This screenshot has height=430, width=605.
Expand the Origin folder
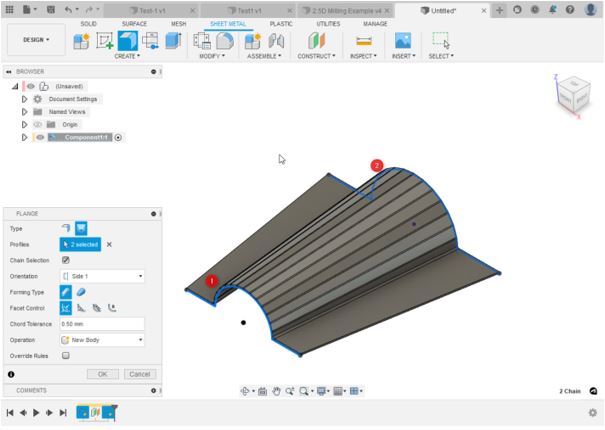click(24, 125)
